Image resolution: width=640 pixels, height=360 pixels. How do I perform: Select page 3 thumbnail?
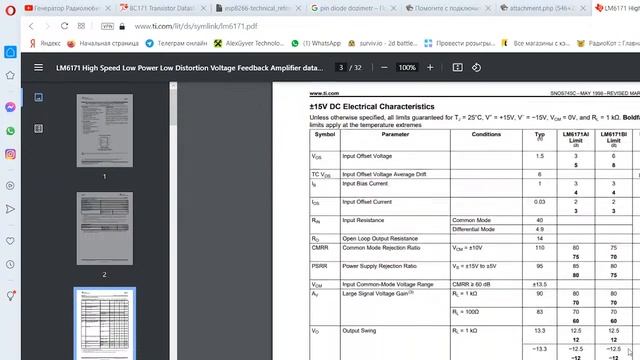pos(104,324)
